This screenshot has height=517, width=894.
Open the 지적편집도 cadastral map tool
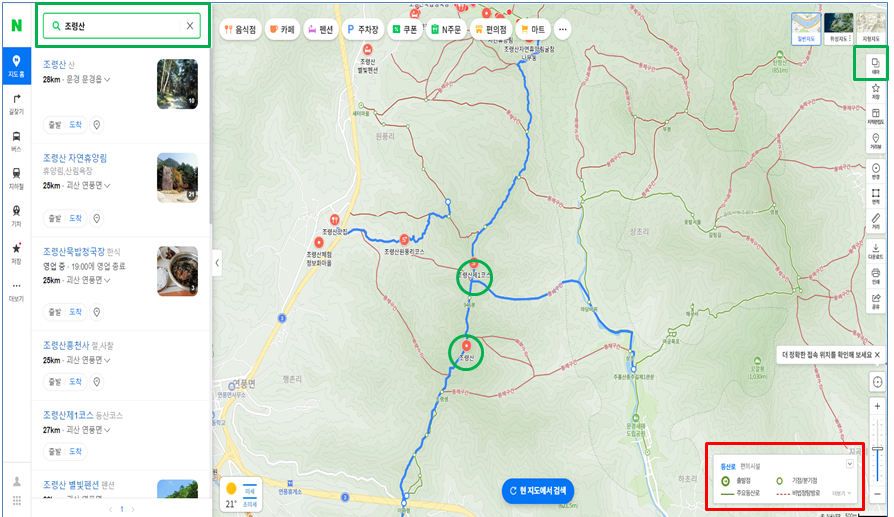875,116
